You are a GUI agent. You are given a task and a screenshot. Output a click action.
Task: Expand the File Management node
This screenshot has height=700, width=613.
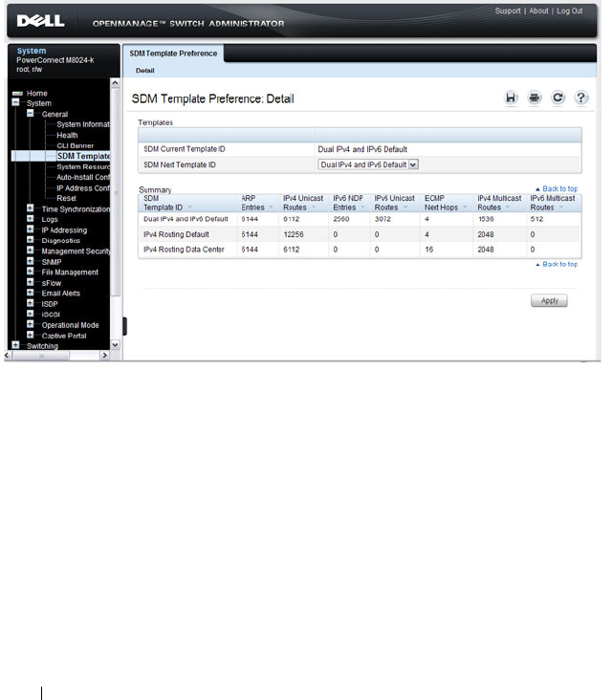[x=31, y=272]
